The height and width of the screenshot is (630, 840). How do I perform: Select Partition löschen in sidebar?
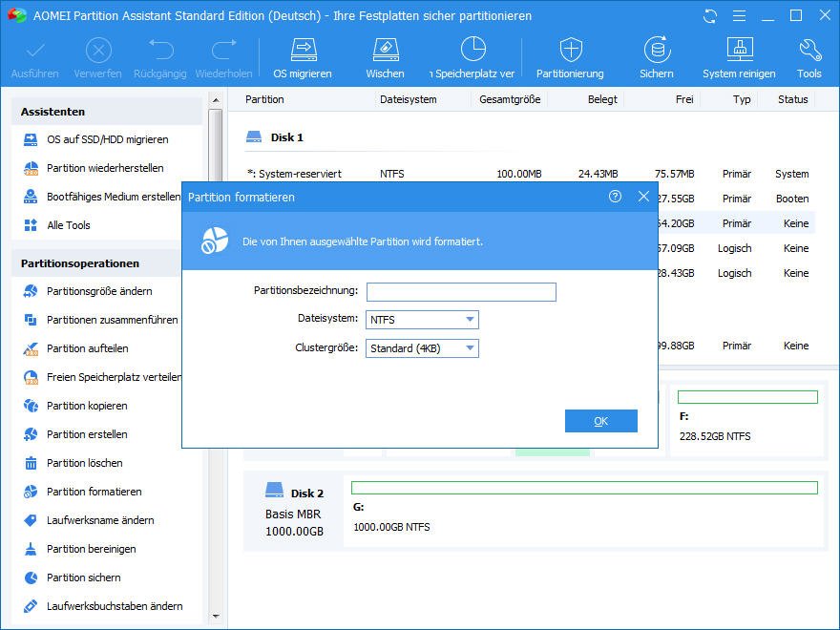pos(84,463)
